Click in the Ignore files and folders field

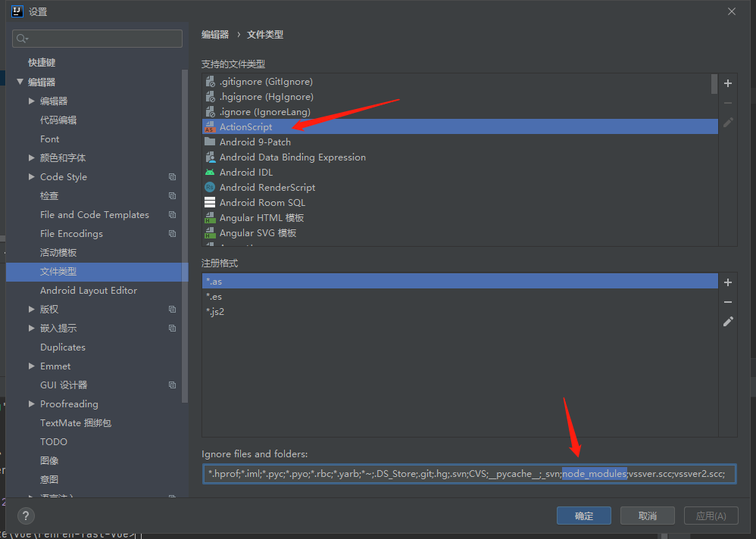click(x=469, y=474)
